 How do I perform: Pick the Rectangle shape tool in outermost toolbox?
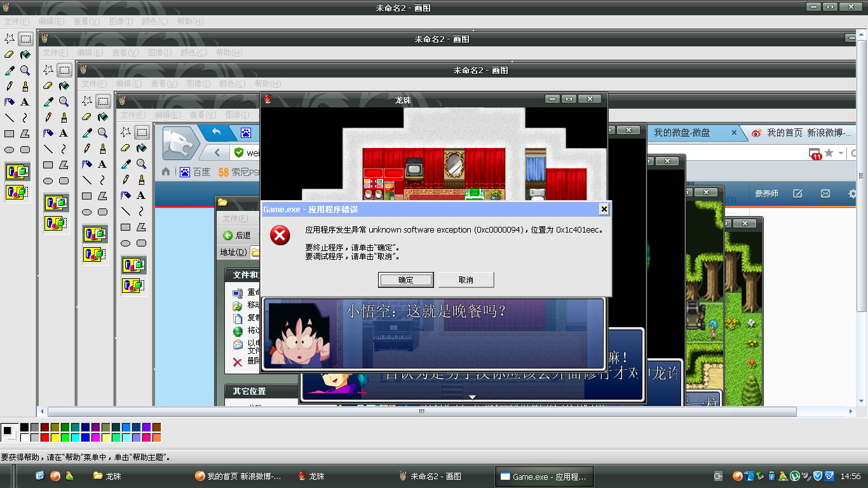[x=10, y=133]
